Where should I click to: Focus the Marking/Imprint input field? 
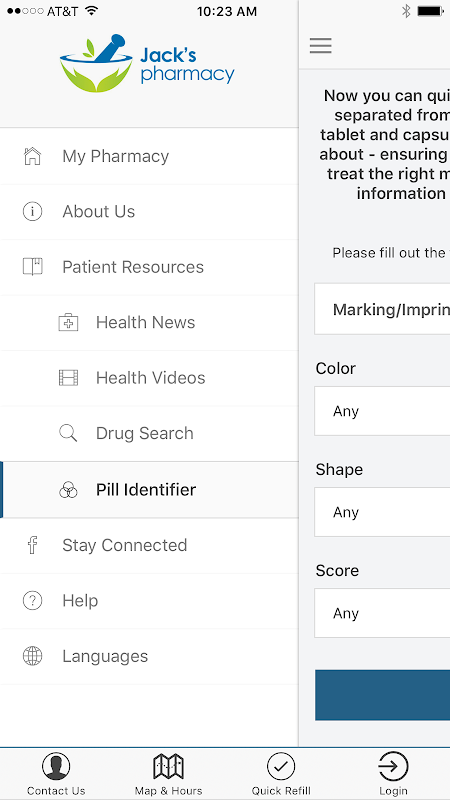coord(382,309)
